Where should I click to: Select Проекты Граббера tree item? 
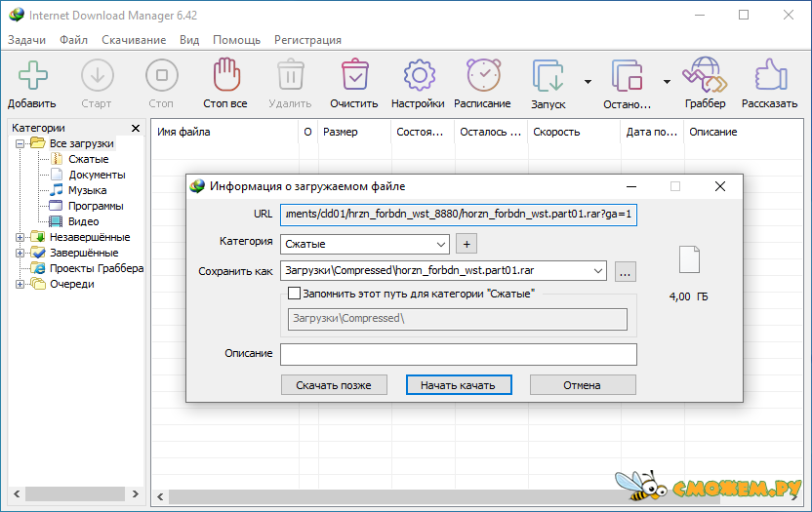coord(97,268)
